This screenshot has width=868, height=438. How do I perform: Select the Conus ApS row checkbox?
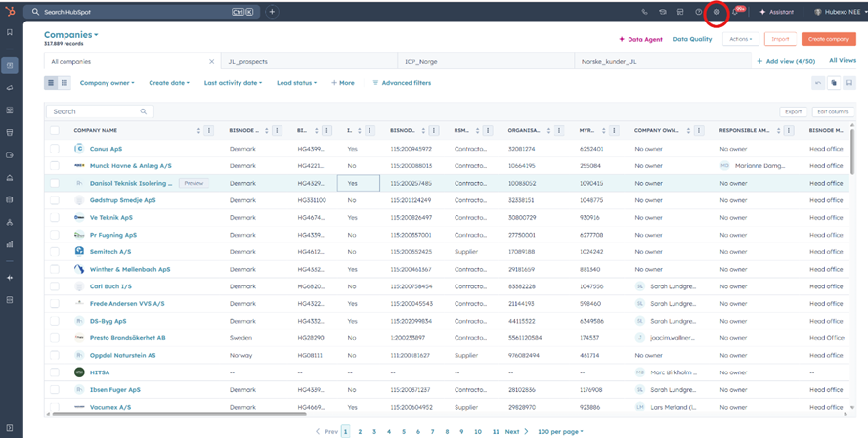click(55, 149)
